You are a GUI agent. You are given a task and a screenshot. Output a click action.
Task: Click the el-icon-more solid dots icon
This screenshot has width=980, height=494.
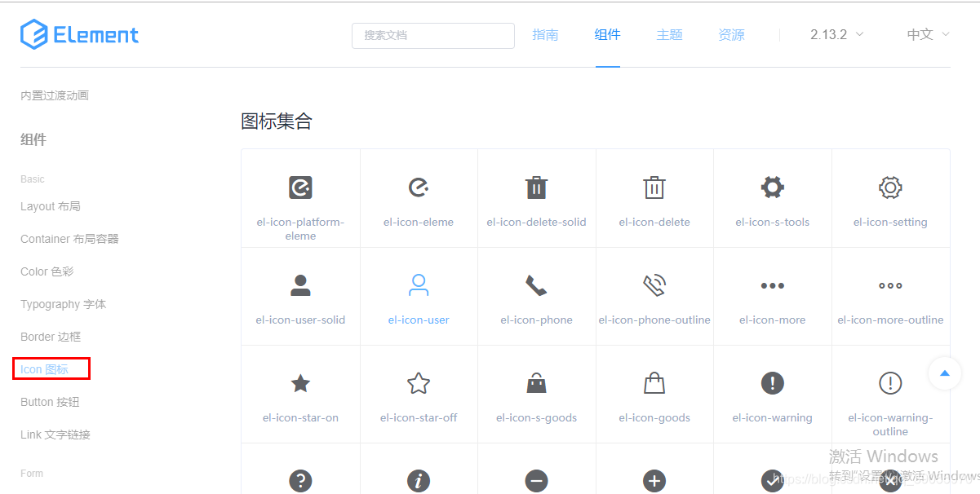[772, 285]
